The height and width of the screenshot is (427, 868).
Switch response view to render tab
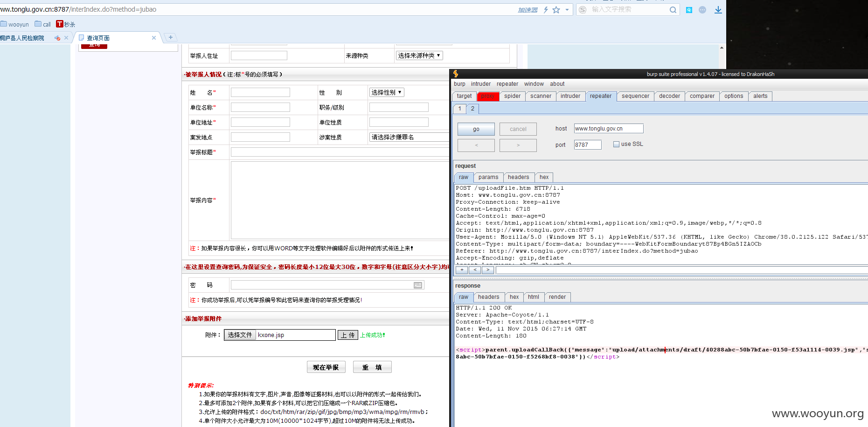pyautogui.click(x=557, y=297)
